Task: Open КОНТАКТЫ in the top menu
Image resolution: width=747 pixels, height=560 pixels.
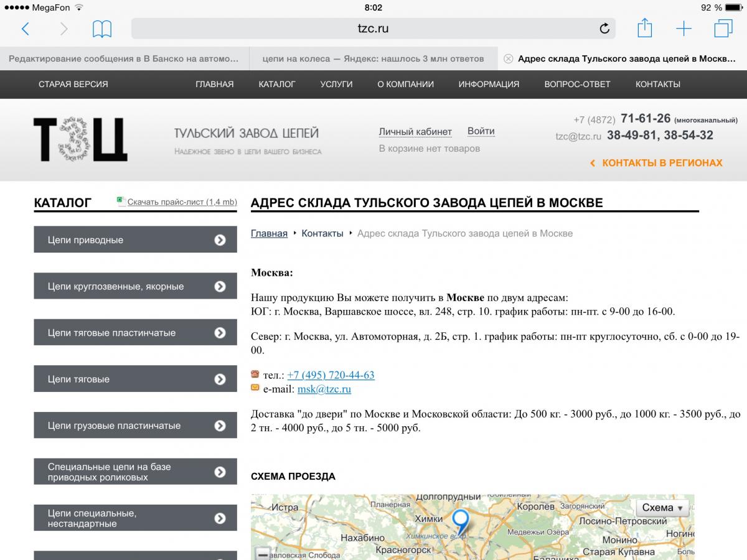Action: point(658,84)
